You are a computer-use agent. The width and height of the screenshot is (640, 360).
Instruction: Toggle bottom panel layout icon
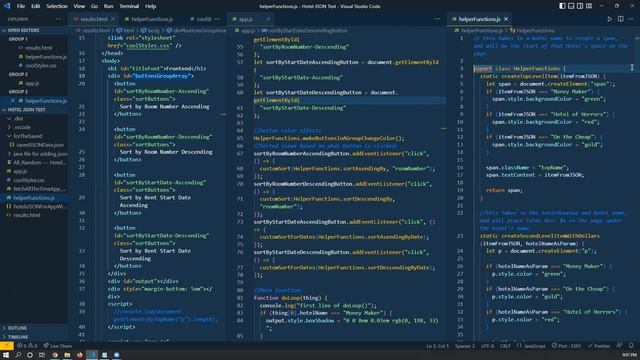click(571, 6)
